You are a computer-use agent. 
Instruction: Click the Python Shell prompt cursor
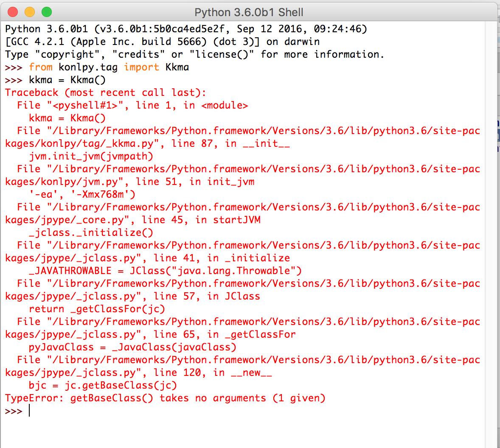click(29, 410)
